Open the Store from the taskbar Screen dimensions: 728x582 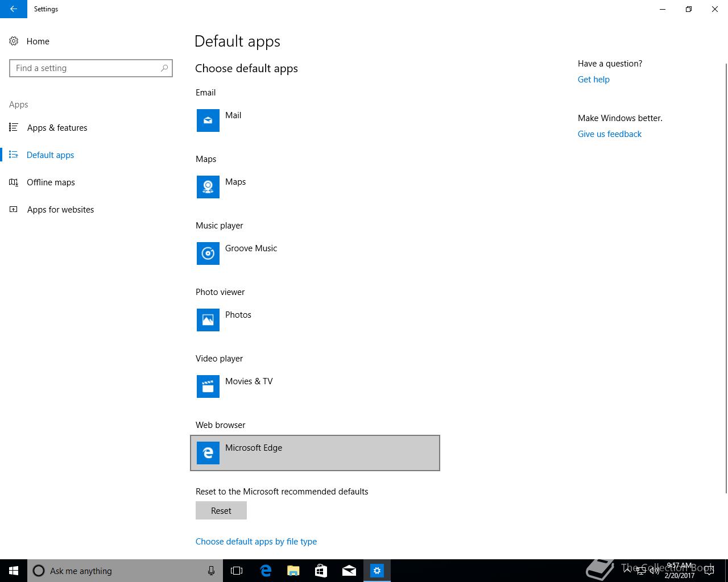tap(321, 571)
